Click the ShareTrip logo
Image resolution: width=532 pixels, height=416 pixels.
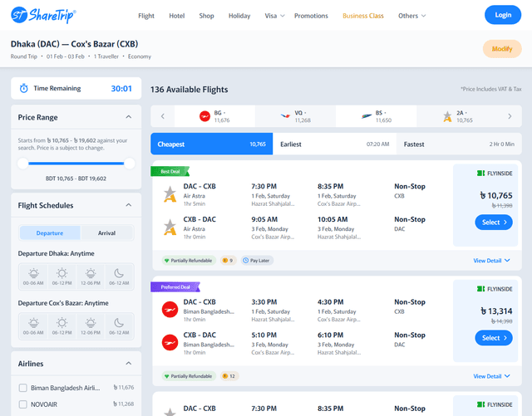pos(43,15)
